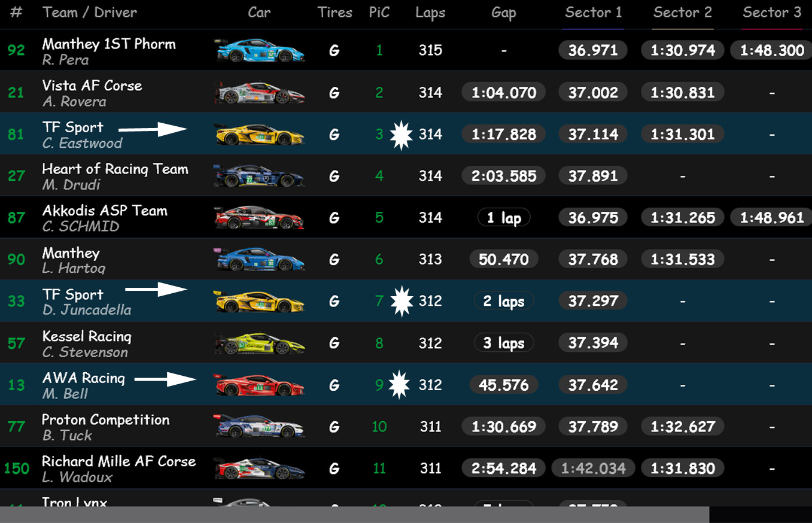
Task: Click the 1 lap gap badge for Akkodis
Action: point(503,218)
